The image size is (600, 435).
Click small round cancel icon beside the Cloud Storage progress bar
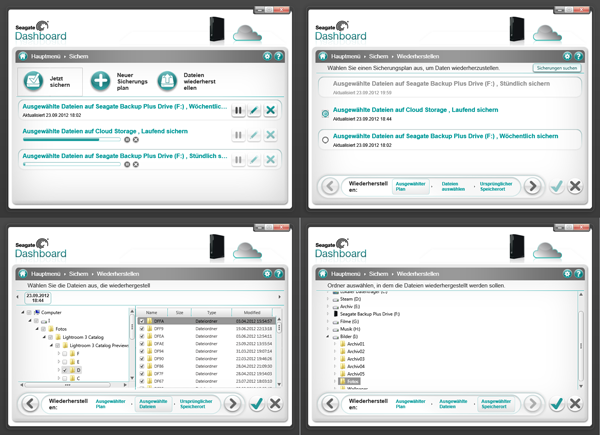[x=135, y=140]
